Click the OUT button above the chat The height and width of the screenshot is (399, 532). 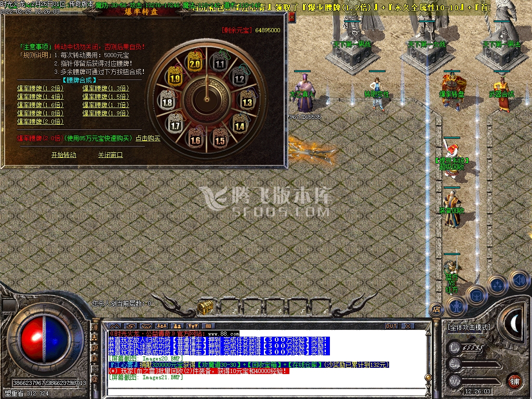[x=391, y=326]
